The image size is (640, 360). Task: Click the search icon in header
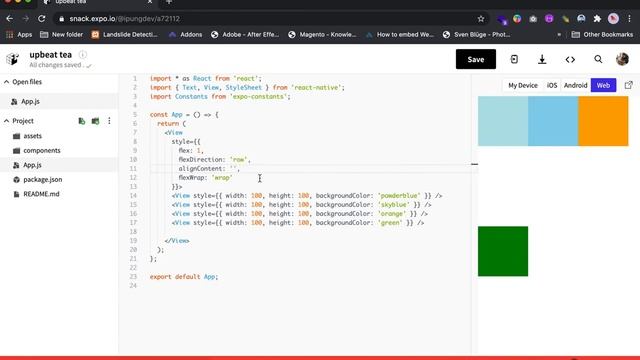(x=598, y=60)
